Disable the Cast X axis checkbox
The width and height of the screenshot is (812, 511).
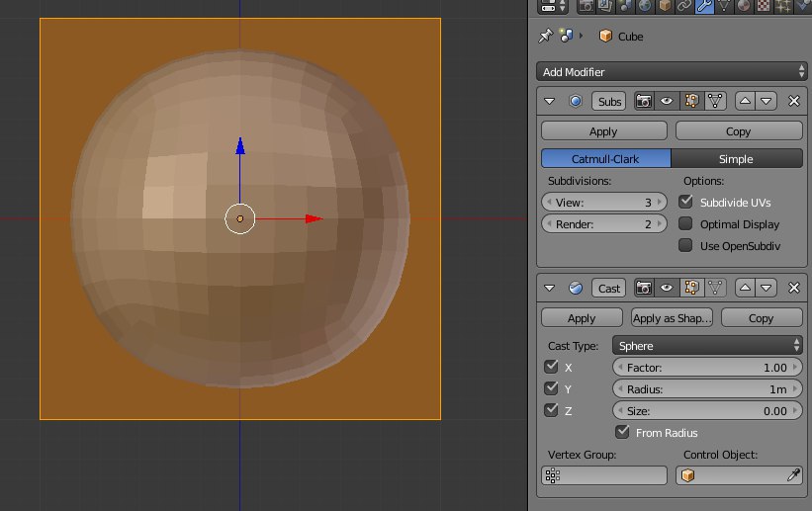(551, 367)
